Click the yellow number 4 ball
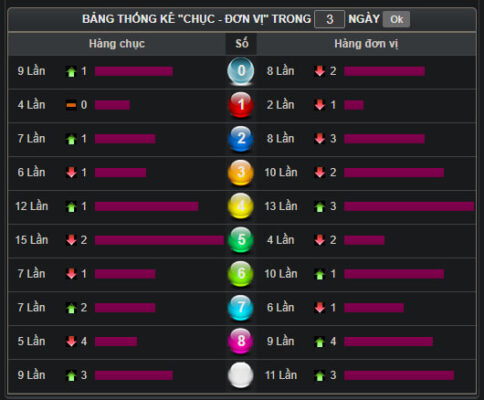Image resolution: width=484 pixels, height=400 pixels. pyautogui.click(x=241, y=206)
